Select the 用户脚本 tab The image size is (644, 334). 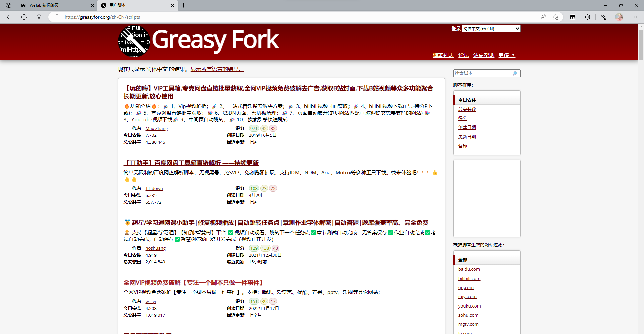coord(138,5)
